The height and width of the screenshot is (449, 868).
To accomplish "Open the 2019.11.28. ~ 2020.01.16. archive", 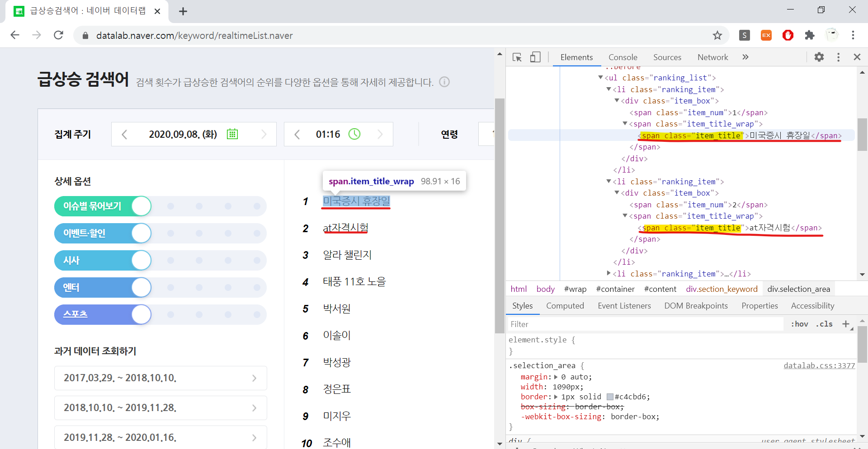I will point(160,437).
